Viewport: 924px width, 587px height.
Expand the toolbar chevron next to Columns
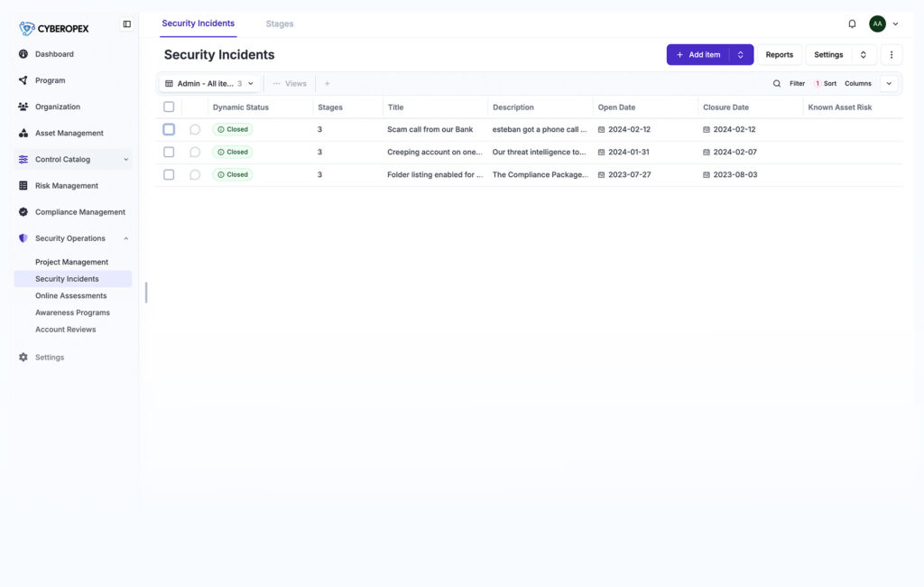(x=889, y=84)
